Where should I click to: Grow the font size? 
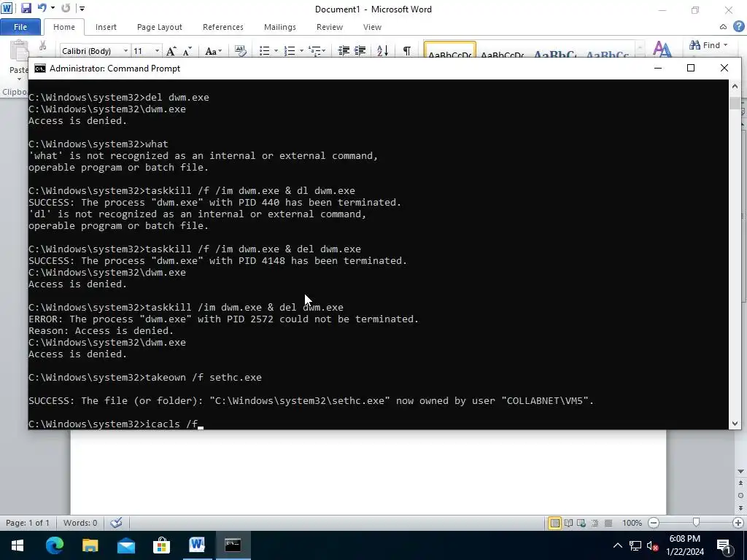171,51
